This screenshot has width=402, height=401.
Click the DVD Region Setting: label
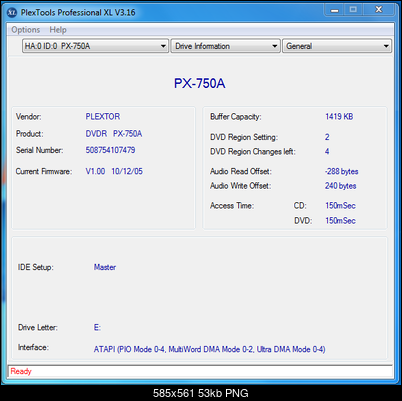pos(244,137)
